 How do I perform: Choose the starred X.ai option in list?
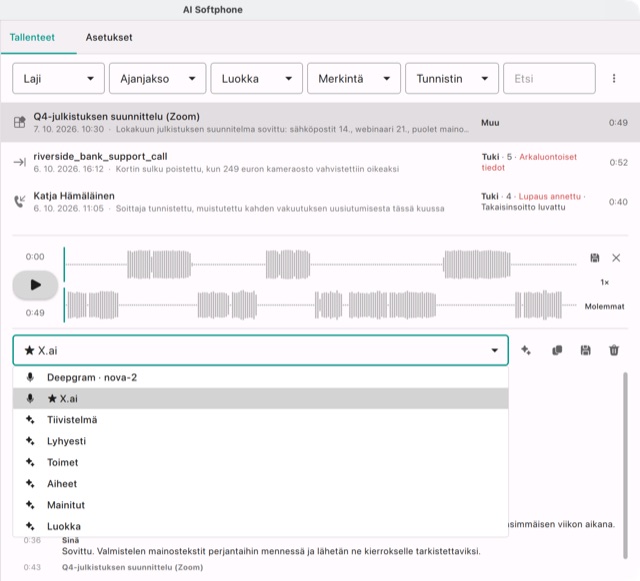(260, 398)
